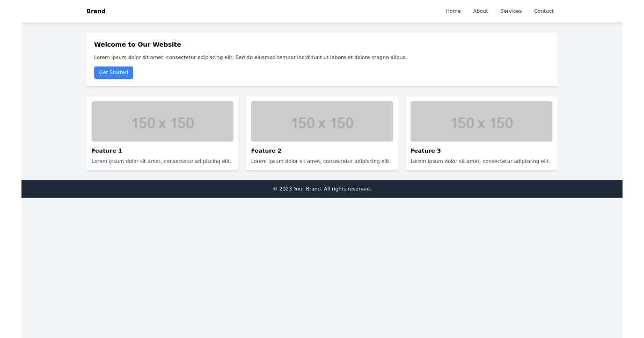Click the Feature 3 placeholder image
The width and height of the screenshot is (644, 338).
point(481,121)
